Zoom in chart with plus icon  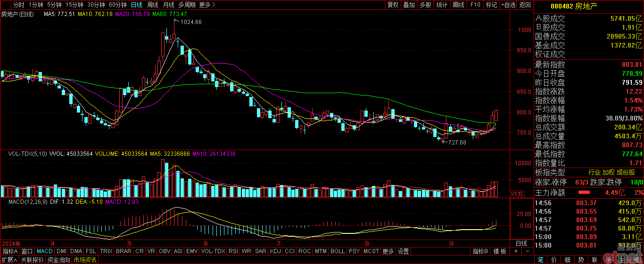pos(516,251)
